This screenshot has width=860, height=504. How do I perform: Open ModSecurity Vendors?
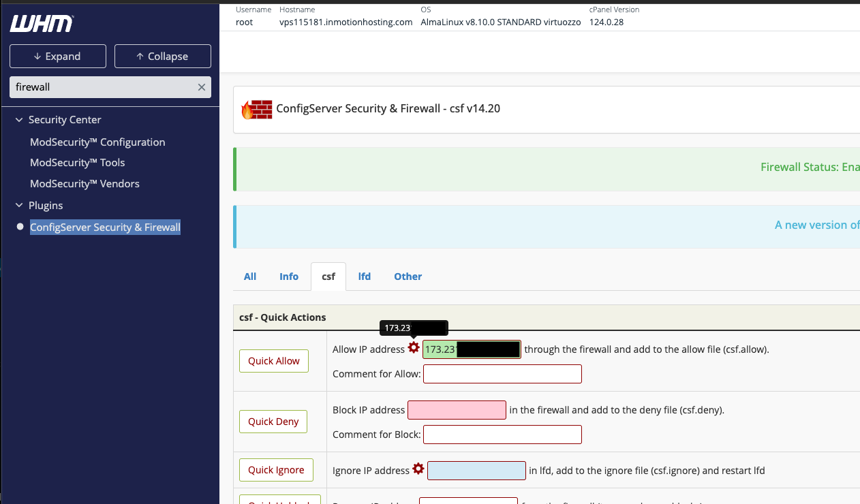click(85, 184)
